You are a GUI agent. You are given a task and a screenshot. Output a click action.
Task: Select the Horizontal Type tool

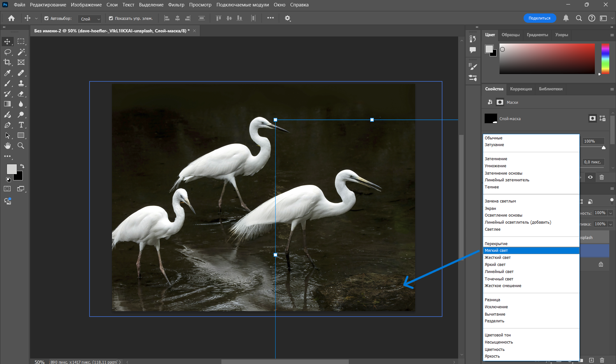[21, 125]
